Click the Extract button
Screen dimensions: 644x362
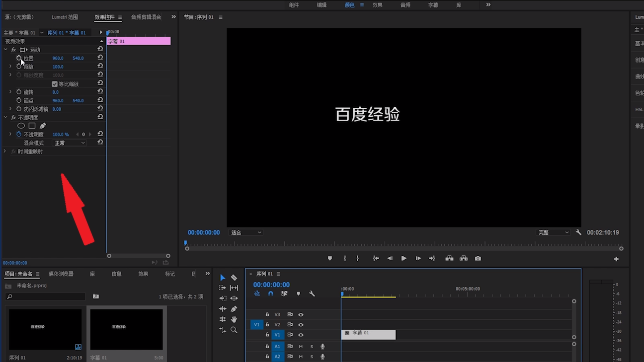click(x=464, y=258)
